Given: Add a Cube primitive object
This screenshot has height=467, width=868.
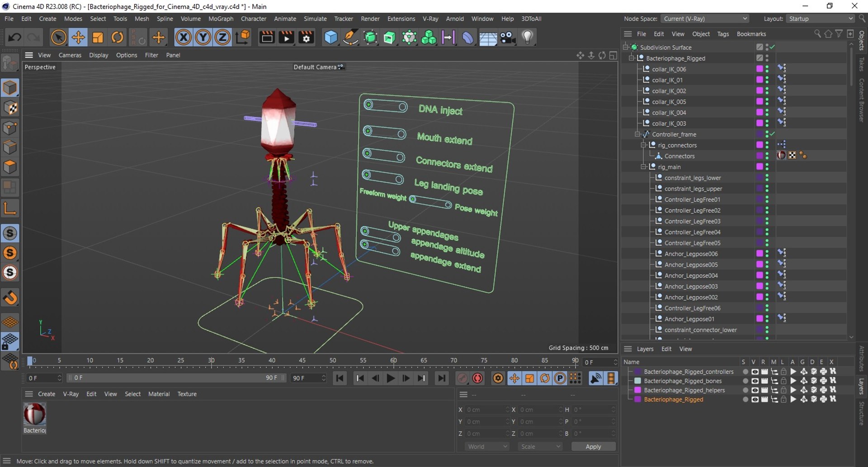Looking at the screenshot, I should (x=331, y=37).
